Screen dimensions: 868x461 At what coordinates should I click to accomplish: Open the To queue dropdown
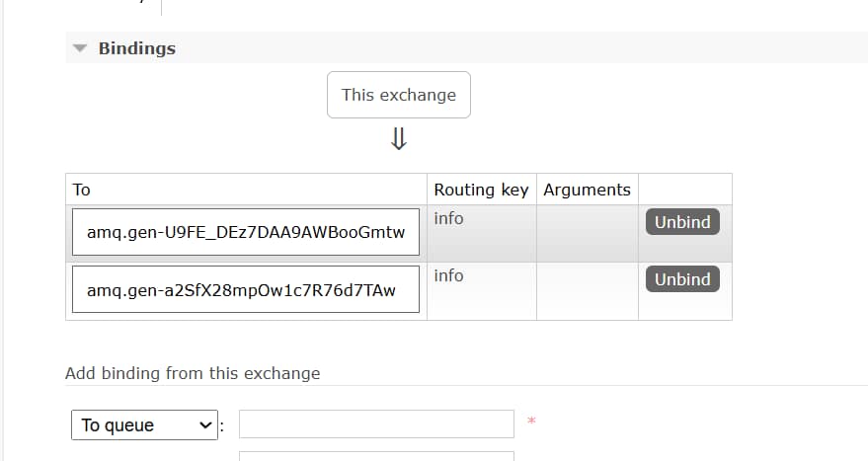click(145, 425)
